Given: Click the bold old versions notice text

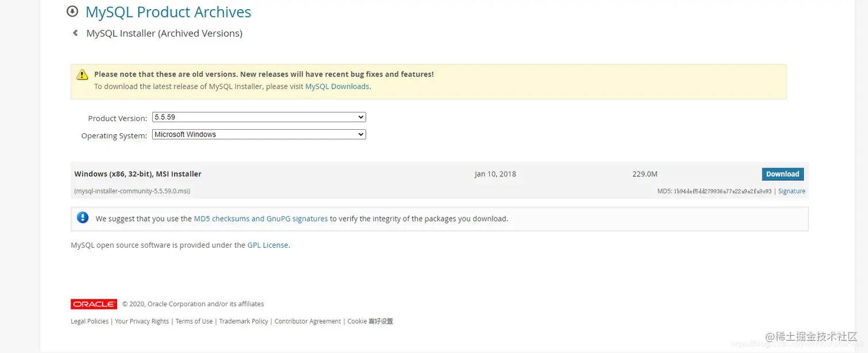Looking at the screenshot, I should (264, 75).
